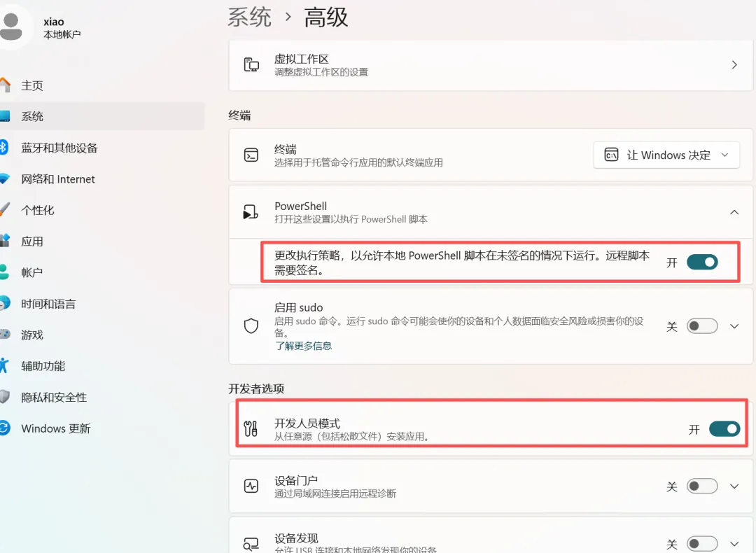Click the Wi-Fi icon beside 网络和 Internet
The width and height of the screenshot is (756, 553).
(5, 178)
